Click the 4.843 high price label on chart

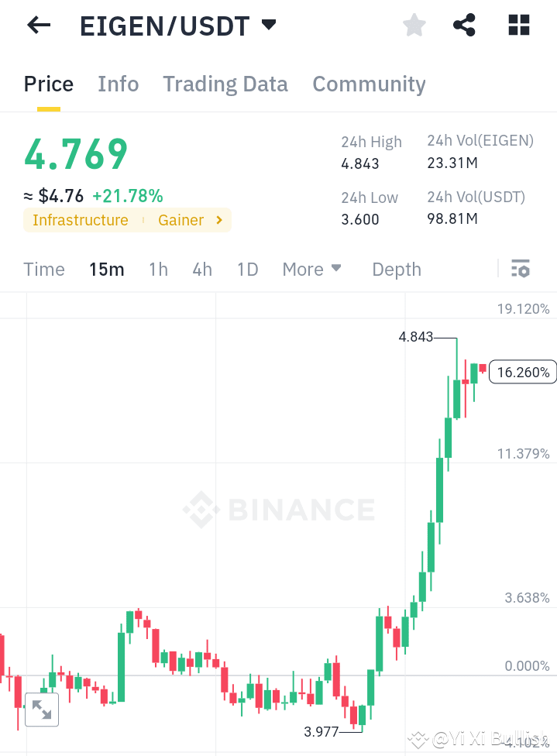click(416, 337)
